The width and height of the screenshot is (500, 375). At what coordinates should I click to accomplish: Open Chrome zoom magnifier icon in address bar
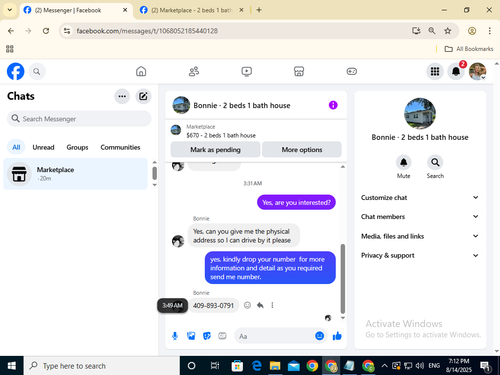coord(432,31)
